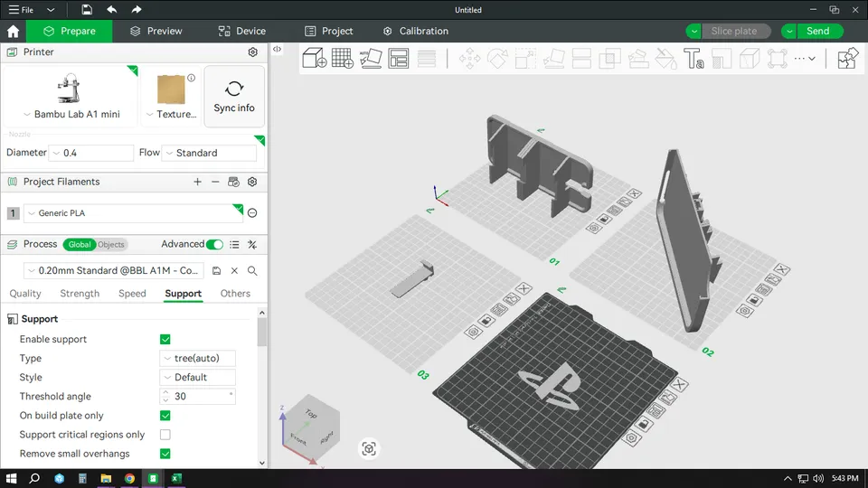Select the Cut tool

coord(581,58)
